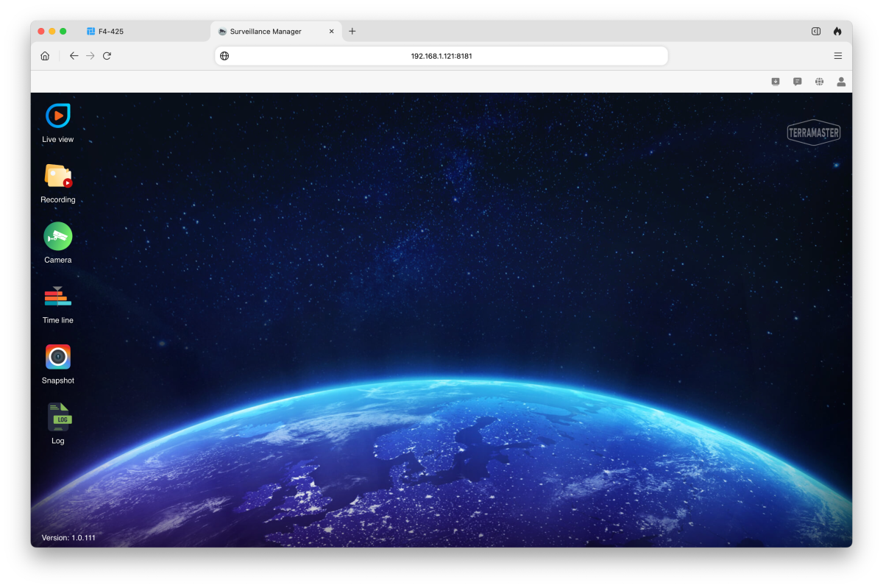Click the download tray icon in top bar
This screenshot has height=588, width=883.
pyautogui.click(x=776, y=82)
